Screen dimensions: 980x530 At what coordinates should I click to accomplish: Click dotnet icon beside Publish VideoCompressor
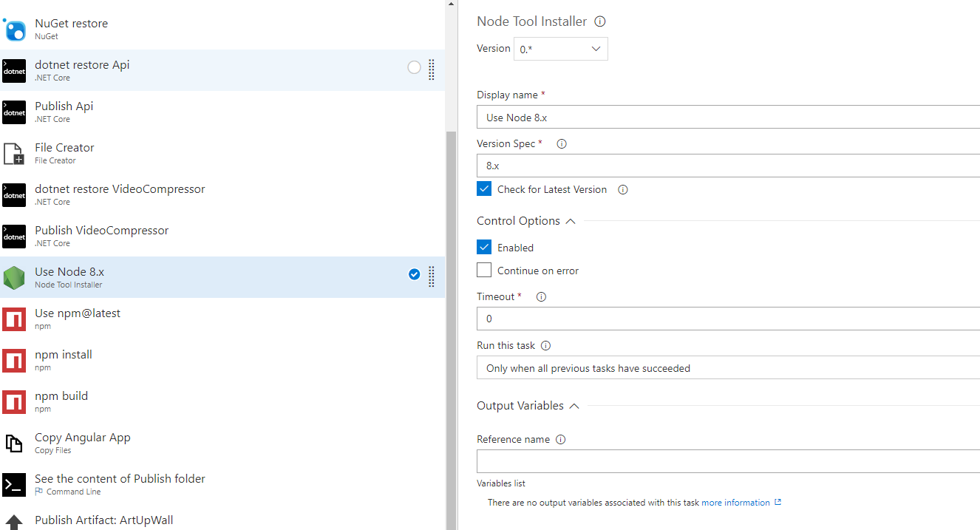pos(14,237)
